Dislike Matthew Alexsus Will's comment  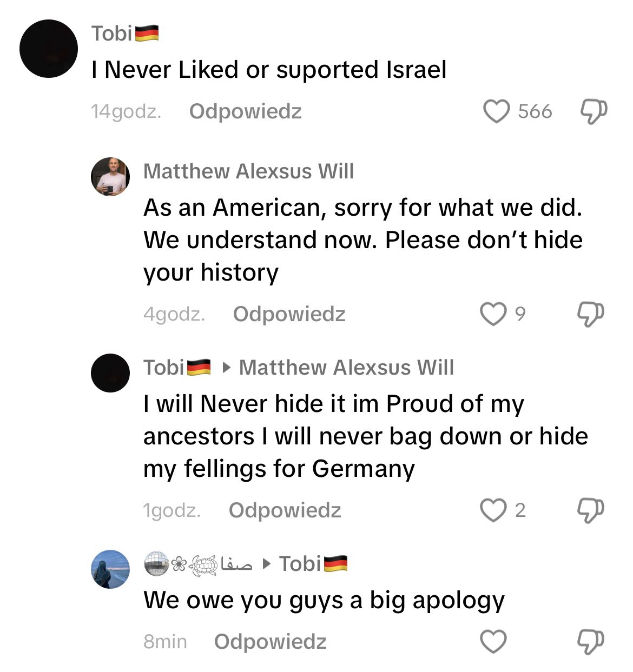(590, 314)
